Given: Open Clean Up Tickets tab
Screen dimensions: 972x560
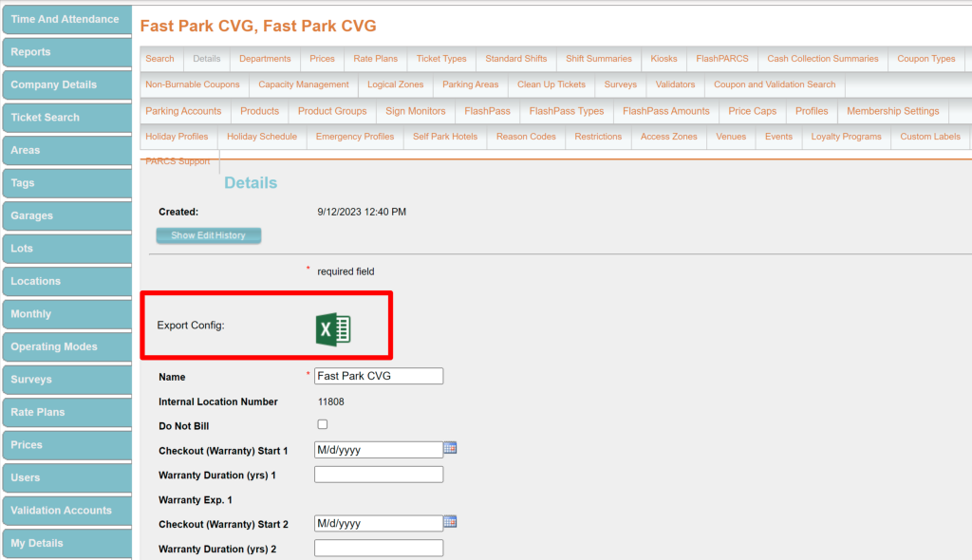Looking at the screenshot, I should tap(551, 85).
